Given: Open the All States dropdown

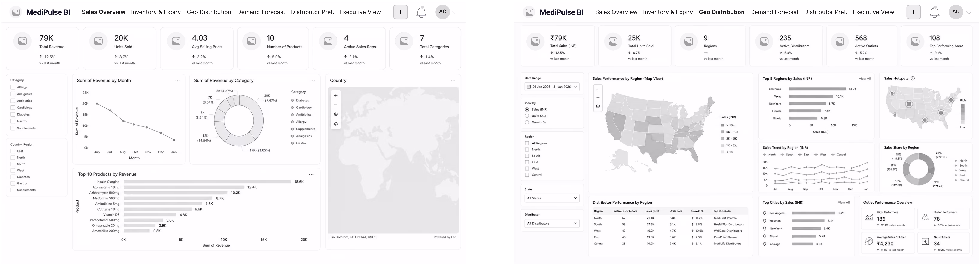Looking at the screenshot, I should pyautogui.click(x=552, y=198).
